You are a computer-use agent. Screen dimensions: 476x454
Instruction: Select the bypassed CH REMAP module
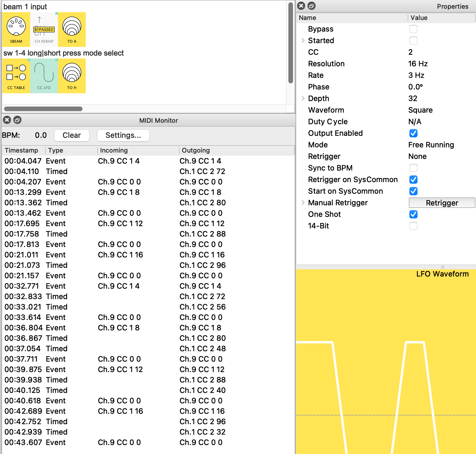[x=44, y=30]
